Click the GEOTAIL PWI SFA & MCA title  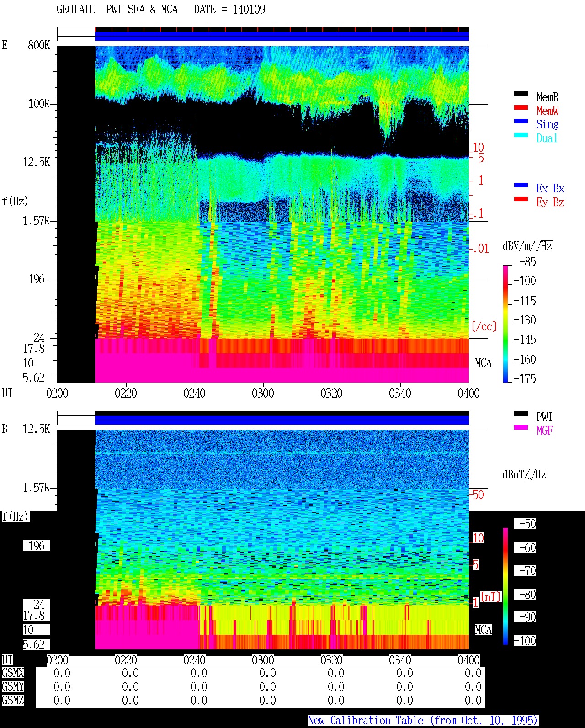[x=117, y=10]
